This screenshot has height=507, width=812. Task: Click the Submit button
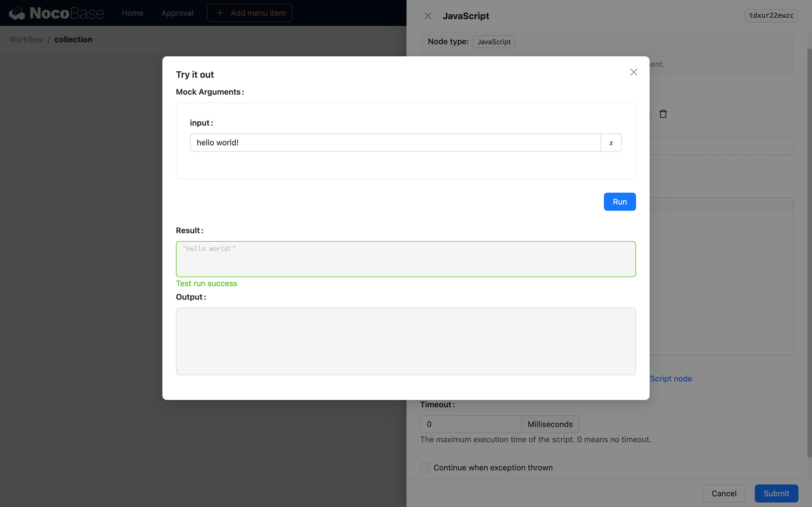[x=776, y=493]
